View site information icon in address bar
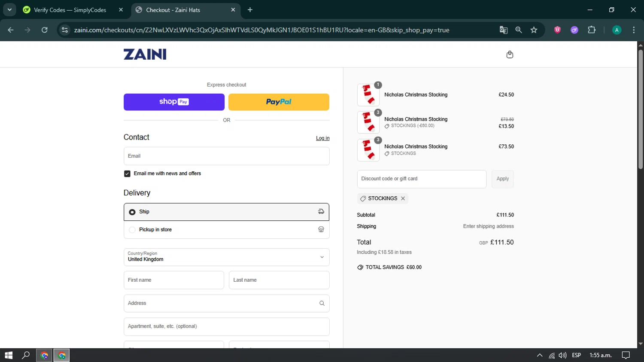 [x=65, y=30]
